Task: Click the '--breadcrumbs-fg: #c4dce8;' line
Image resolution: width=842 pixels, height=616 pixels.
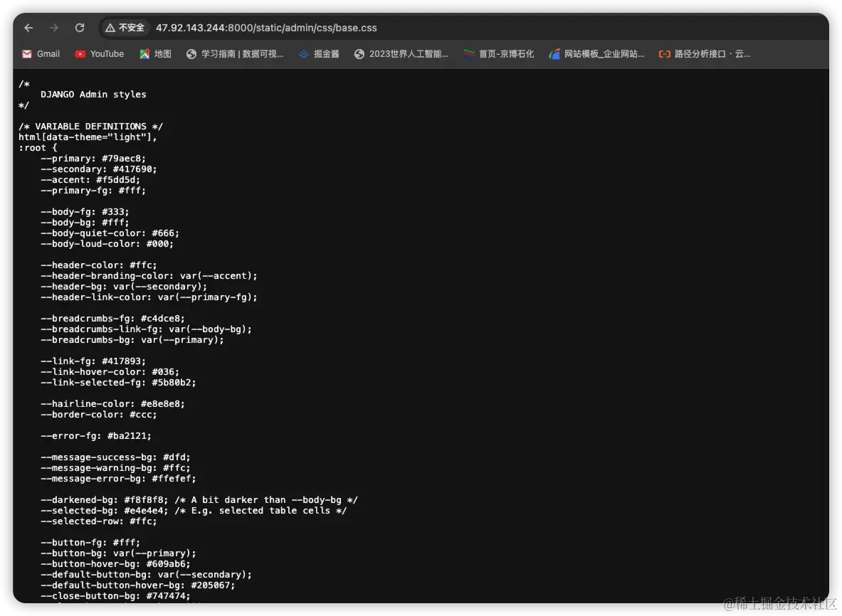Action: point(112,319)
